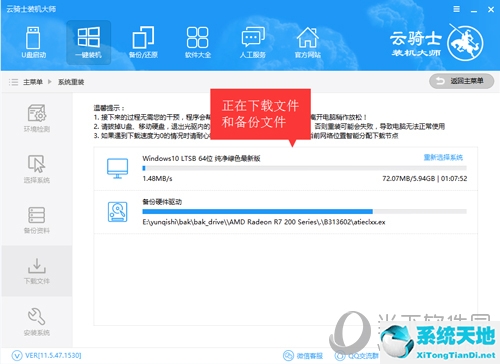Click the monitor icon beside Windows10 LTSB
The height and width of the screenshot is (364, 500).
(117, 168)
